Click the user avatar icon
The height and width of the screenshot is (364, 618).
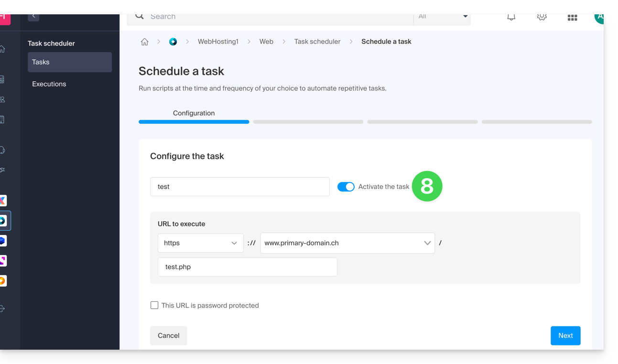click(x=598, y=17)
